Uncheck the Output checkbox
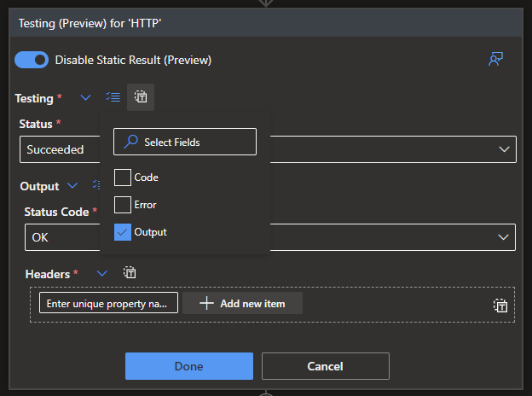This screenshot has height=396, width=532. pos(123,232)
